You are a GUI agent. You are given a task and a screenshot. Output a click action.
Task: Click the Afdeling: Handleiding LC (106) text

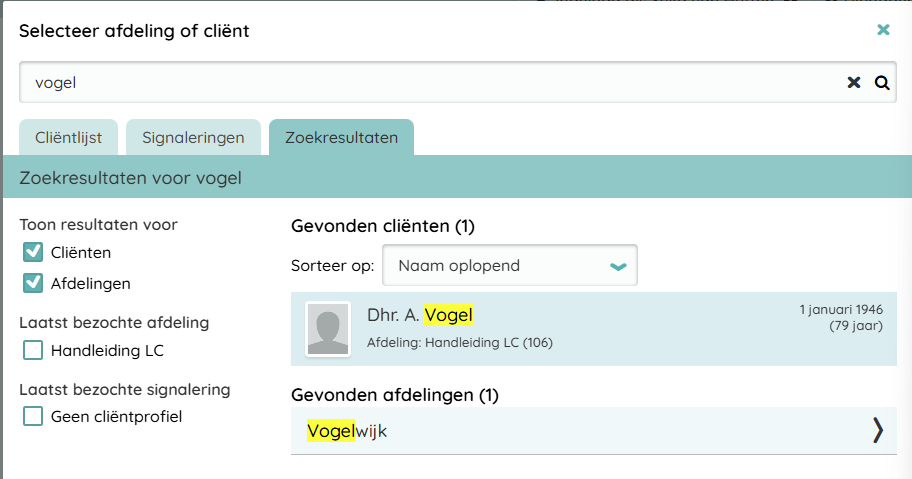460,343
